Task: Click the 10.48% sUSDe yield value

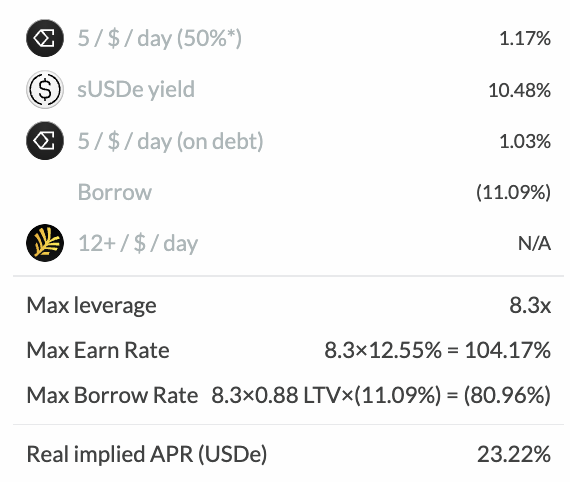Action: click(x=519, y=90)
